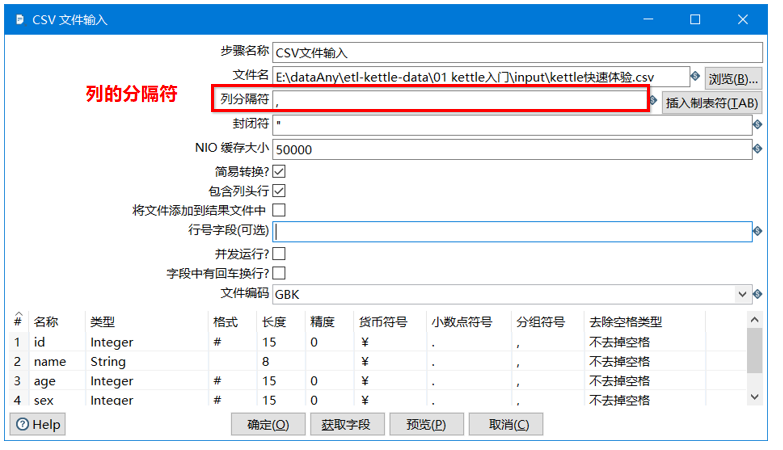The width and height of the screenshot is (783, 450).
Task: Minimize the CSV 文件输入 dialog
Action: tap(648, 19)
